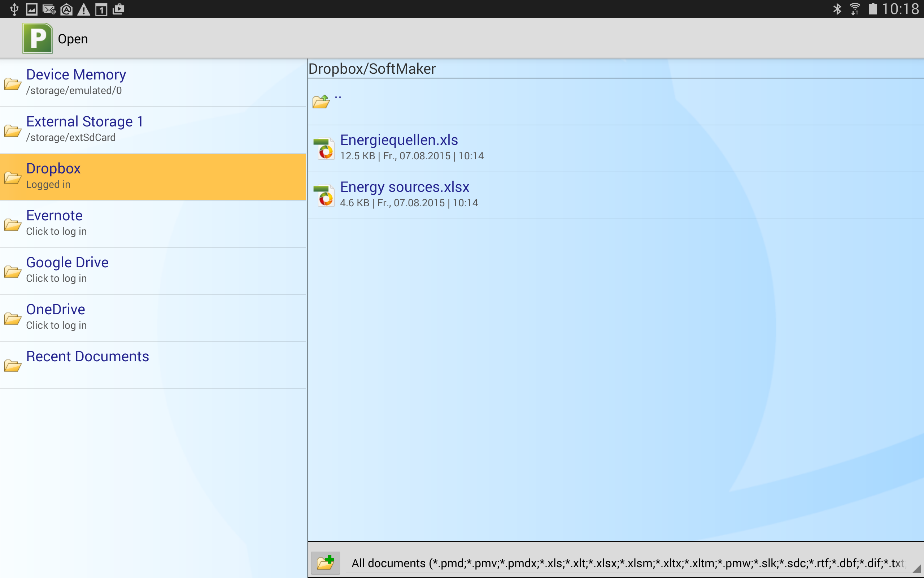Click the Google Drive folder icon
The height and width of the screenshot is (578, 924).
(x=13, y=272)
